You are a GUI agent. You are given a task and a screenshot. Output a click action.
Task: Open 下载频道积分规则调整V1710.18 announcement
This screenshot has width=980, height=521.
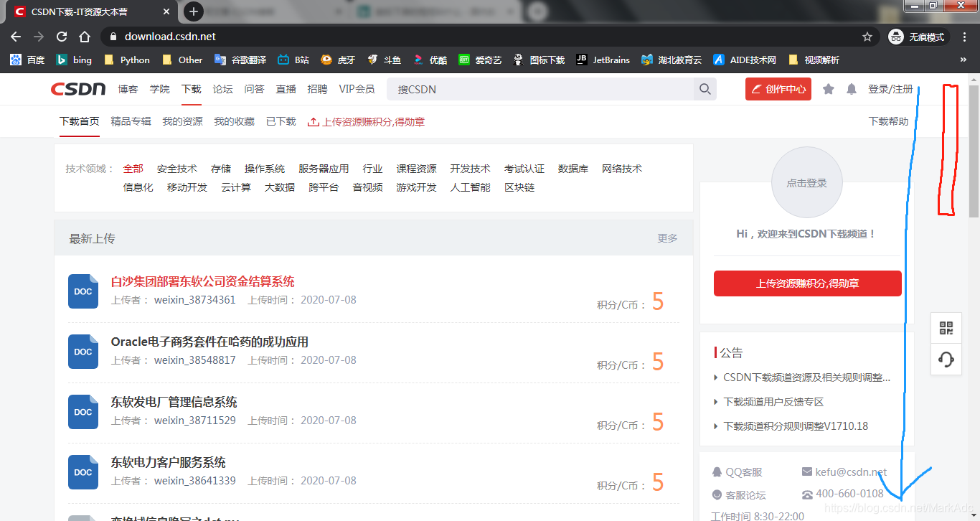[796, 426]
